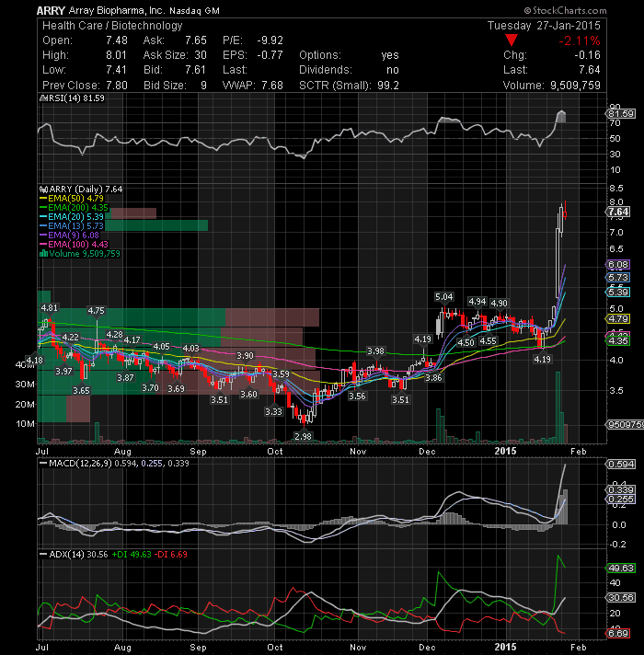Click the red 6.69 tag on the ADX axis
Viewport: 644px width, 655px height.
pos(618,634)
